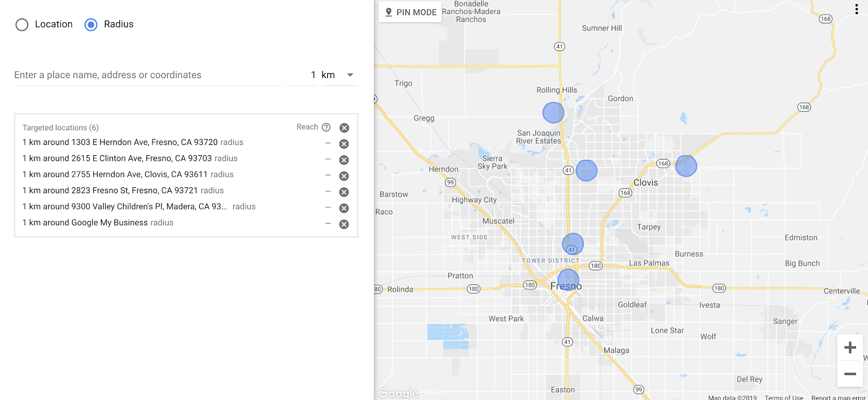The height and width of the screenshot is (400, 868).
Task: Click the Reach column label
Action: pos(307,127)
